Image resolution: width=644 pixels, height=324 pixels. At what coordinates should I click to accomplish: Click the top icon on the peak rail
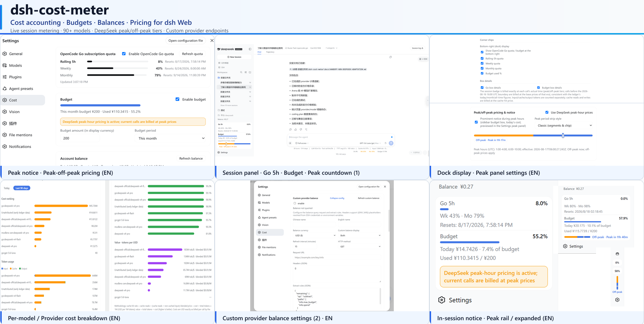[x=617, y=254]
